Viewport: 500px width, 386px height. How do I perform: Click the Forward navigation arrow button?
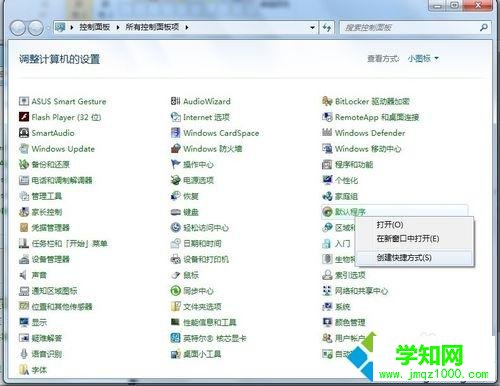(35, 28)
